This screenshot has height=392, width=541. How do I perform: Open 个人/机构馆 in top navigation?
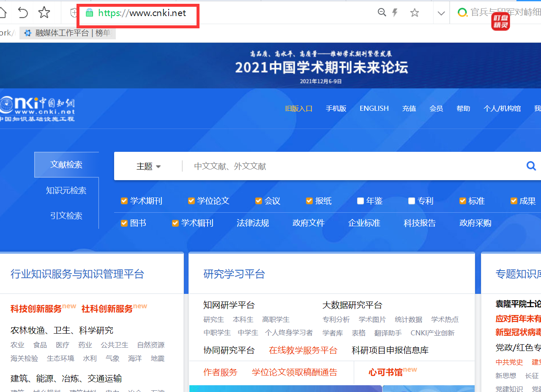(502, 108)
